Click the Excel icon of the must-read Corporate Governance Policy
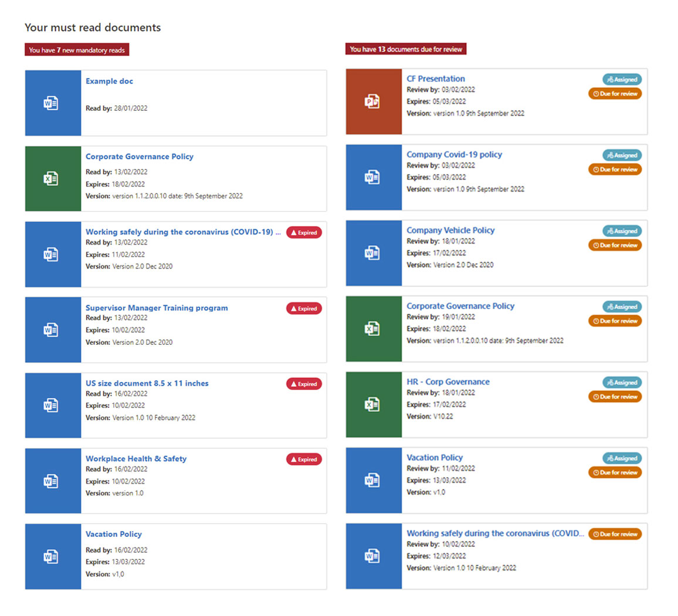 click(x=53, y=178)
